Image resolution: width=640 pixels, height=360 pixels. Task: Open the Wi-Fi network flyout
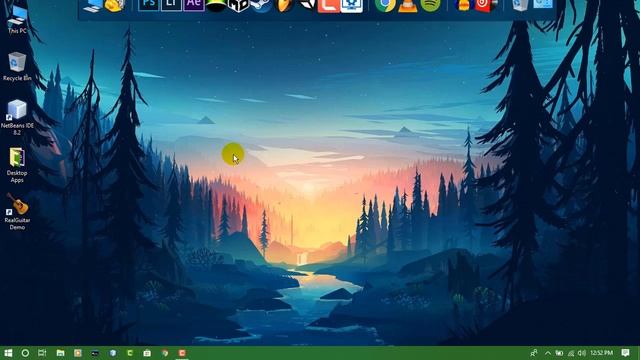point(571,353)
